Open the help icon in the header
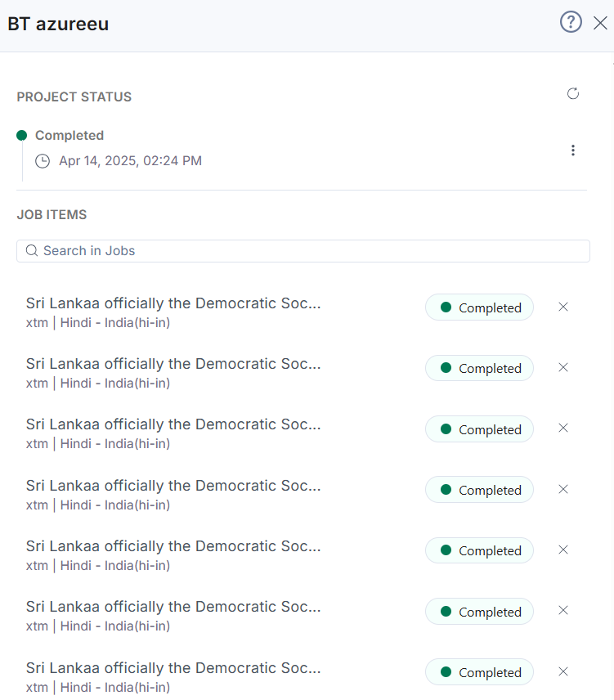Viewport: 614px width, 700px height. pyautogui.click(x=571, y=22)
